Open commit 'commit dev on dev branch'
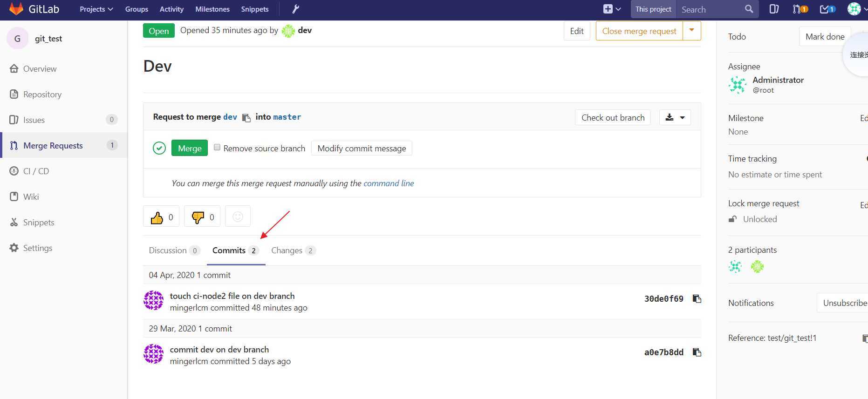The width and height of the screenshot is (868, 399). (x=219, y=350)
